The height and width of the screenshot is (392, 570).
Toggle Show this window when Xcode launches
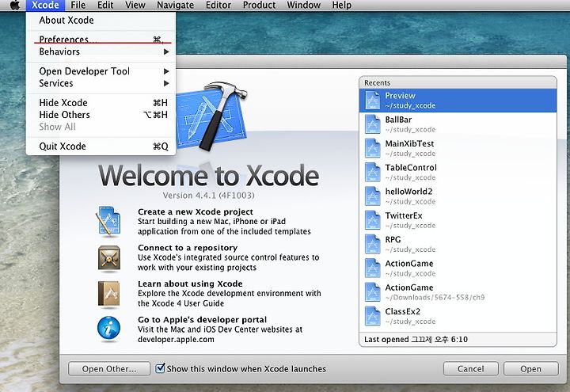coord(160,368)
